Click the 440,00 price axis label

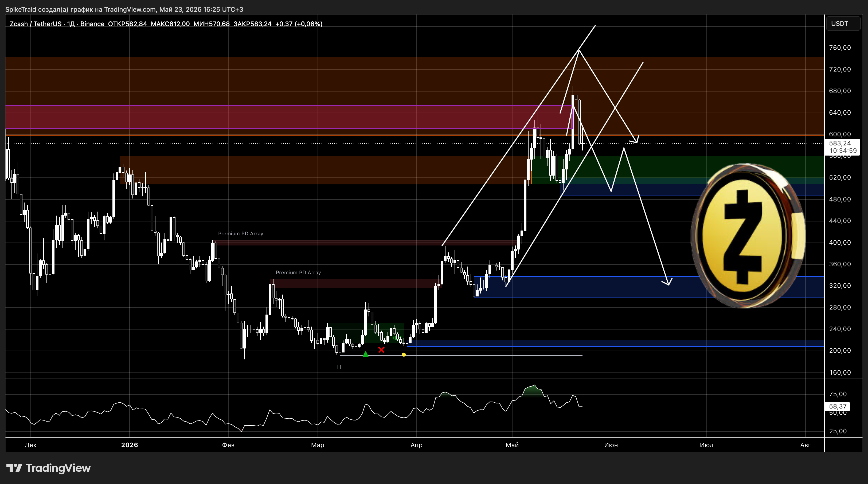840,221
